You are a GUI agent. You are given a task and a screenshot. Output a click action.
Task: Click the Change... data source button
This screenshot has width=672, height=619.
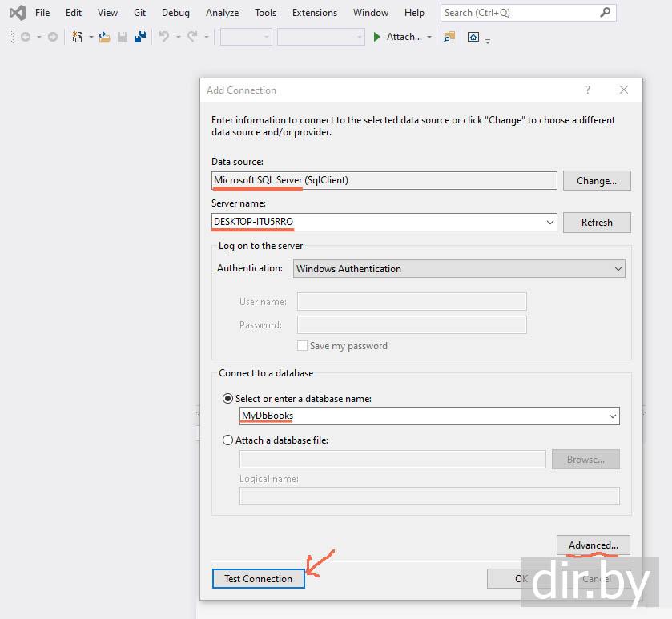click(x=596, y=181)
